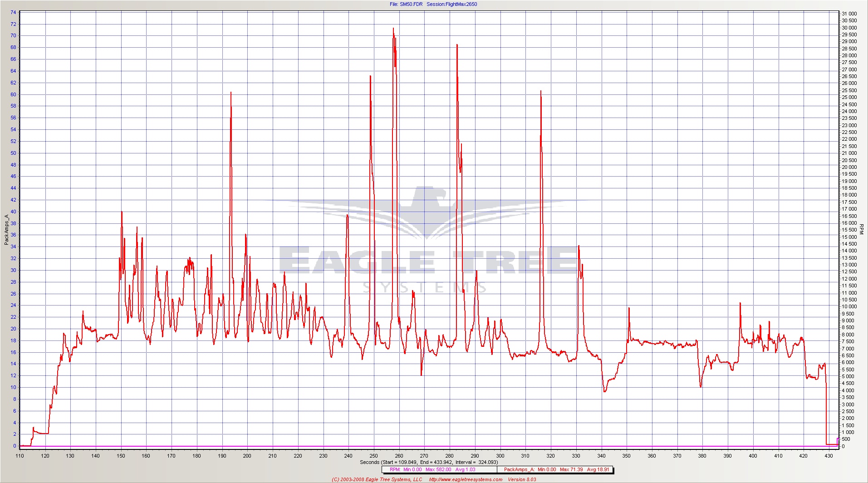
Task: Click the 'File: SM50.FDR' chart title
Action: [x=406, y=4]
